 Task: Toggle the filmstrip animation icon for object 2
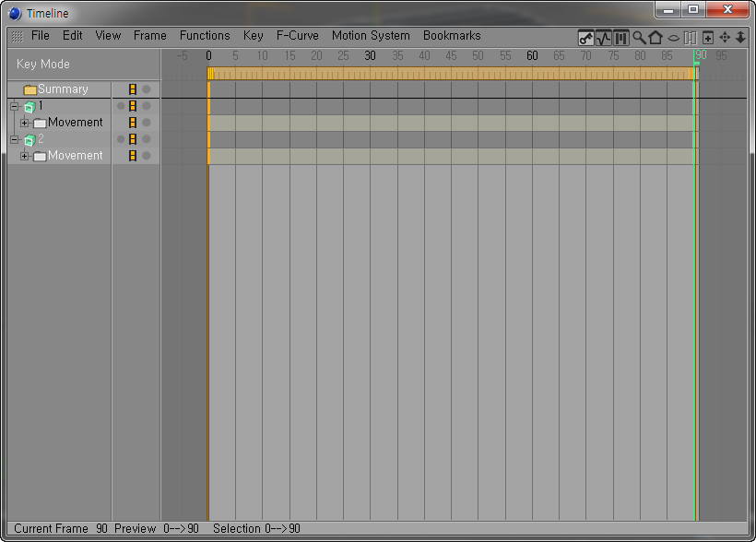coord(133,139)
